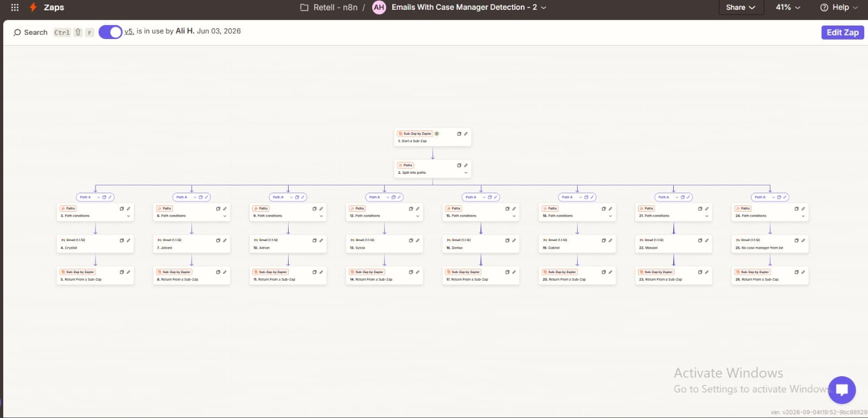Click the Jun 03, 2026 date text
This screenshot has width=868, height=418.
(x=219, y=31)
